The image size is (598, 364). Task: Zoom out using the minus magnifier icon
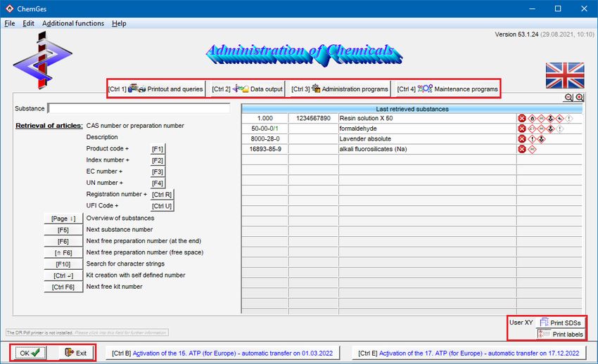tap(568, 98)
